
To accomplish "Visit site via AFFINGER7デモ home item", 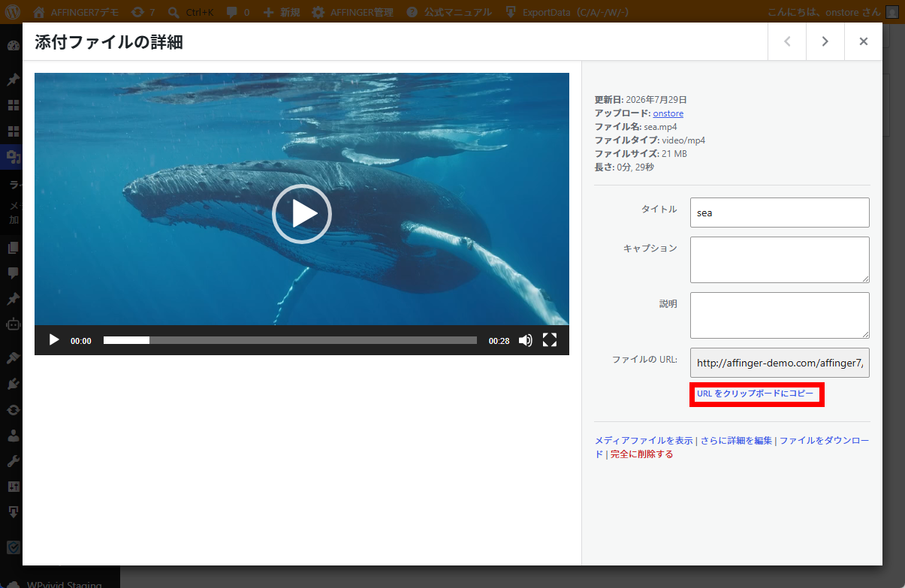I will point(77,12).
